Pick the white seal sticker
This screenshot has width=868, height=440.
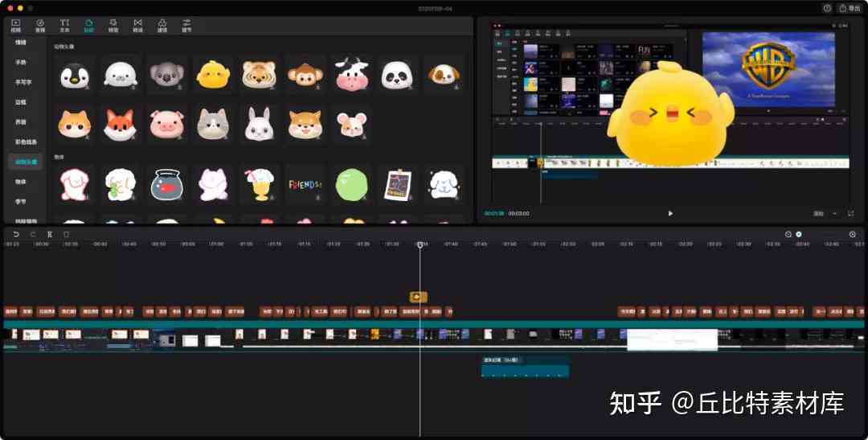(x=120, y=75)
